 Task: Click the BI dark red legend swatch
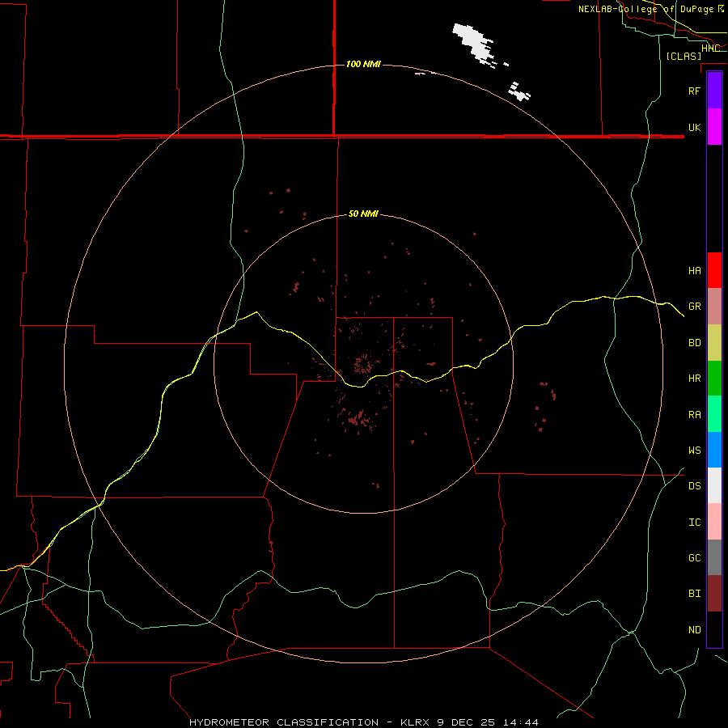(714, 594)
